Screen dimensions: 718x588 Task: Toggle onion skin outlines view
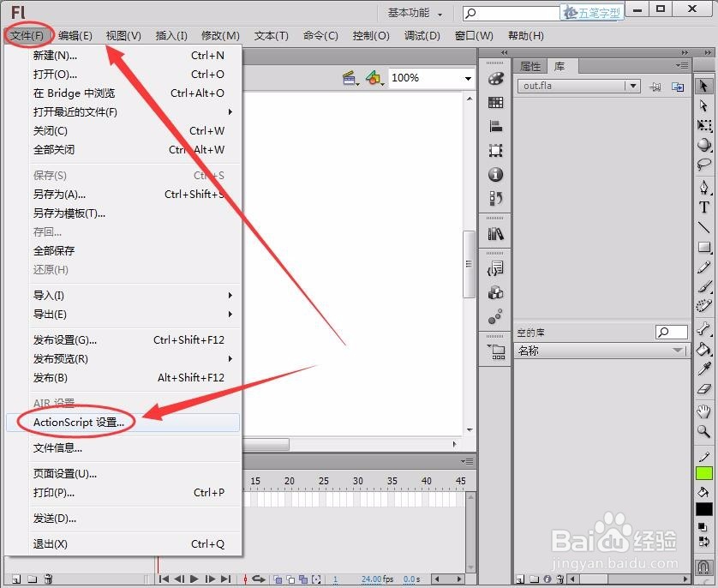[x=290, y=580]
